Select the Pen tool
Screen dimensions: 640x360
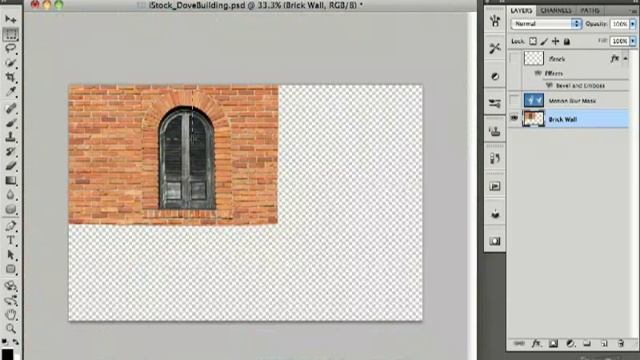pos(11,226)
